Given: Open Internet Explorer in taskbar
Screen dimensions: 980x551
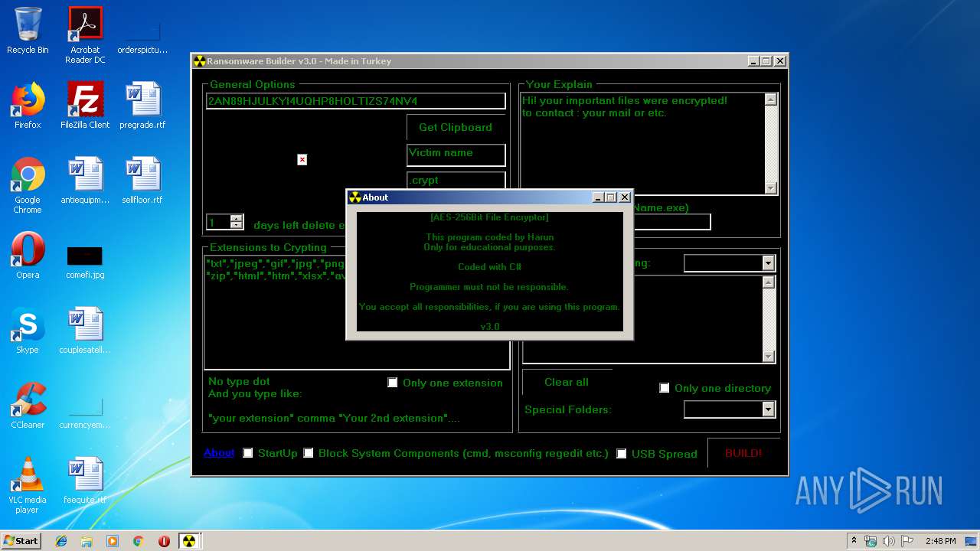Looking at the screenshot, I should [61, 541].
